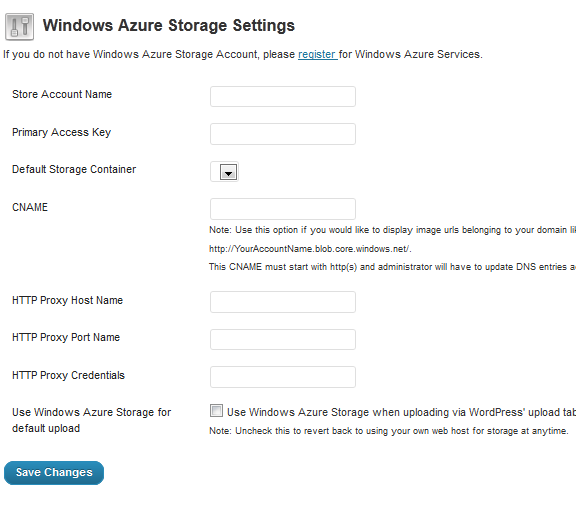Click the 'Note: Uncheck this to revert back' text
Screen dimensions: 576x522
(x=389, y=431)
